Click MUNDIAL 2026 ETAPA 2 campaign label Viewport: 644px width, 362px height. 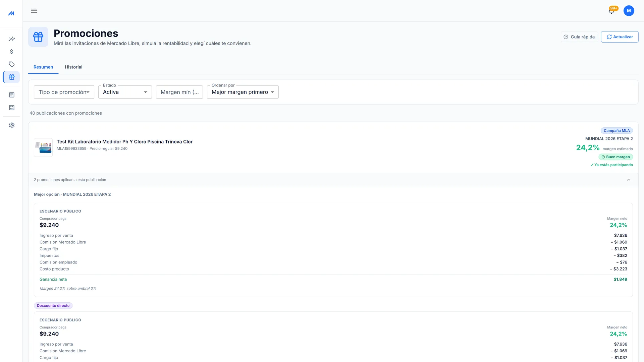609,139
